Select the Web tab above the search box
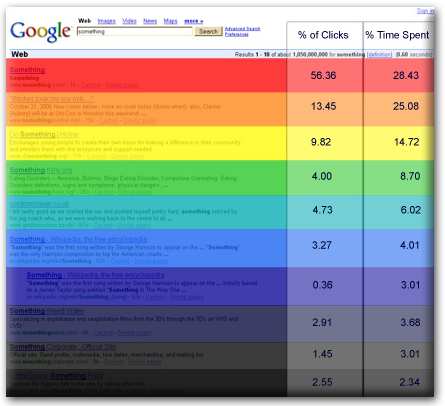445x406 pixels. (x=85, y=21)
